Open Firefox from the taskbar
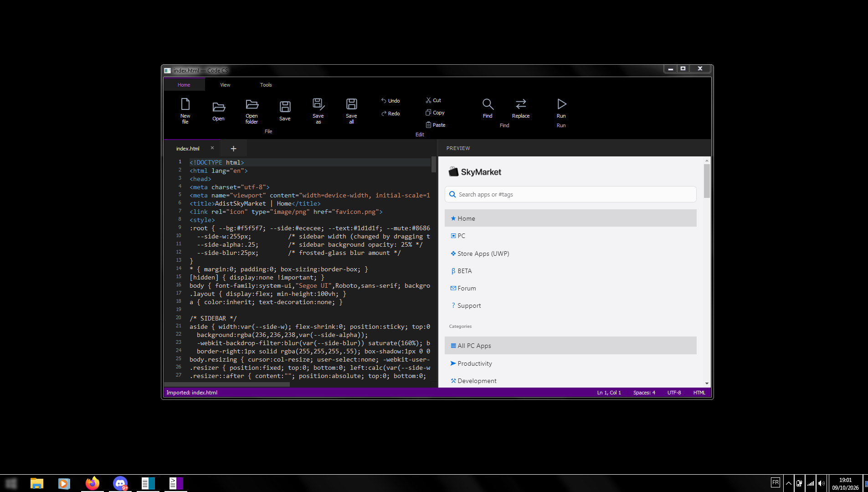This screenshot has width=868, height=492. coord(92,483)
